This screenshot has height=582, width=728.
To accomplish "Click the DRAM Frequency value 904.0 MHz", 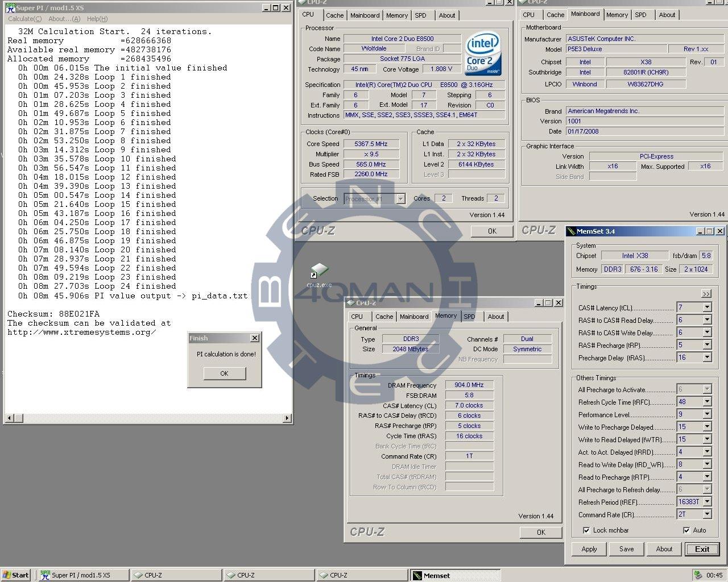I will tap(469, 385).
